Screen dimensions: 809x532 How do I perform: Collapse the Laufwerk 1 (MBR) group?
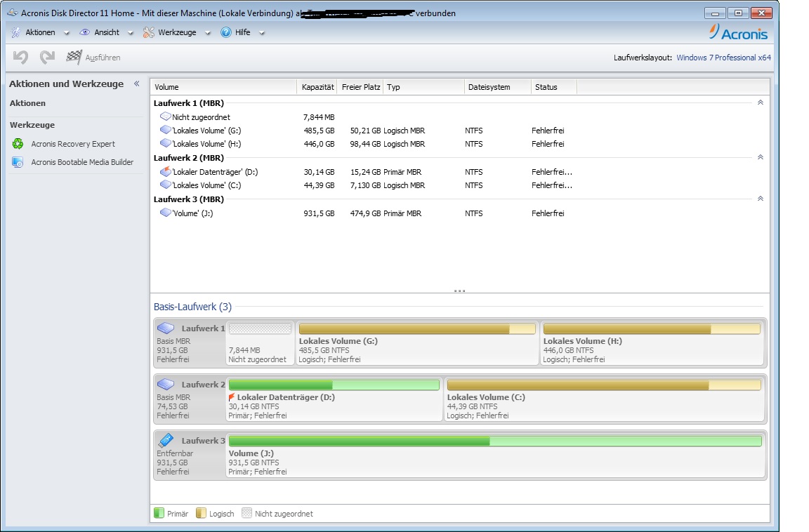click(760, 102)
